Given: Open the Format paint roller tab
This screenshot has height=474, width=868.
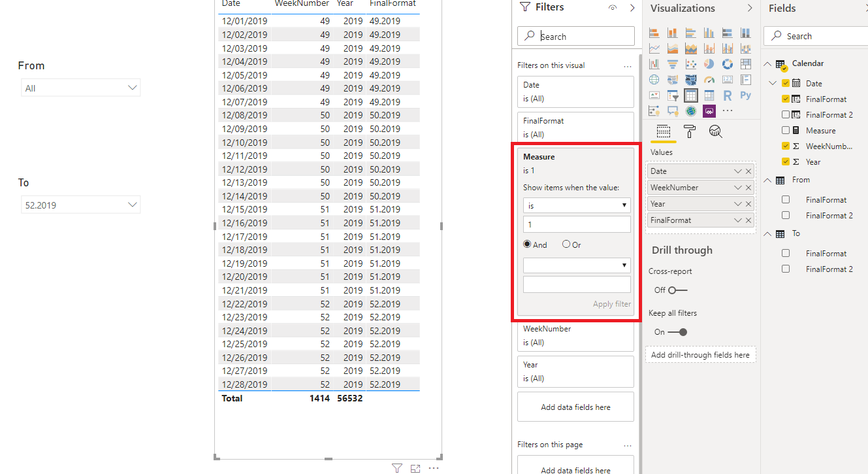Looking at the screenshot, I should click(x=689, y=131).
